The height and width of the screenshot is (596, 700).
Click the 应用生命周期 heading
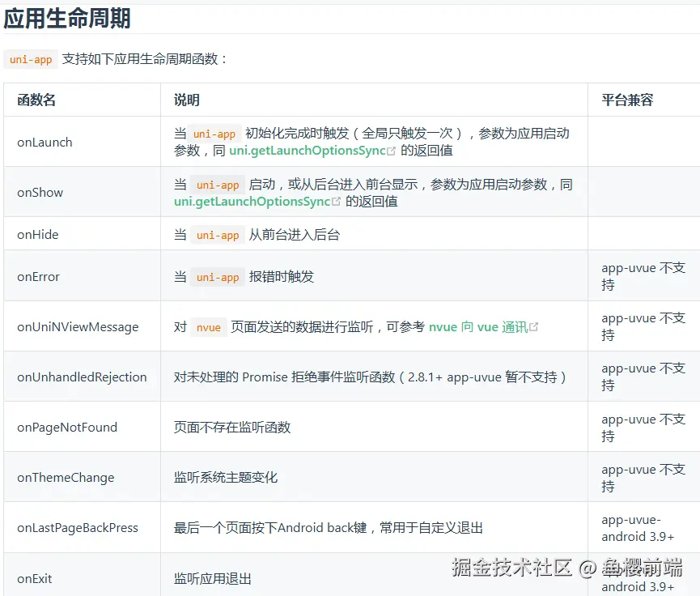[x=67, y=19]
